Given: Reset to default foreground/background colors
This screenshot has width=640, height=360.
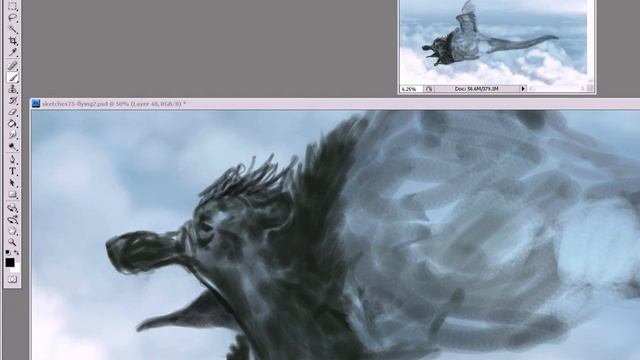Looking at the screenshot, I should (8, 253).
